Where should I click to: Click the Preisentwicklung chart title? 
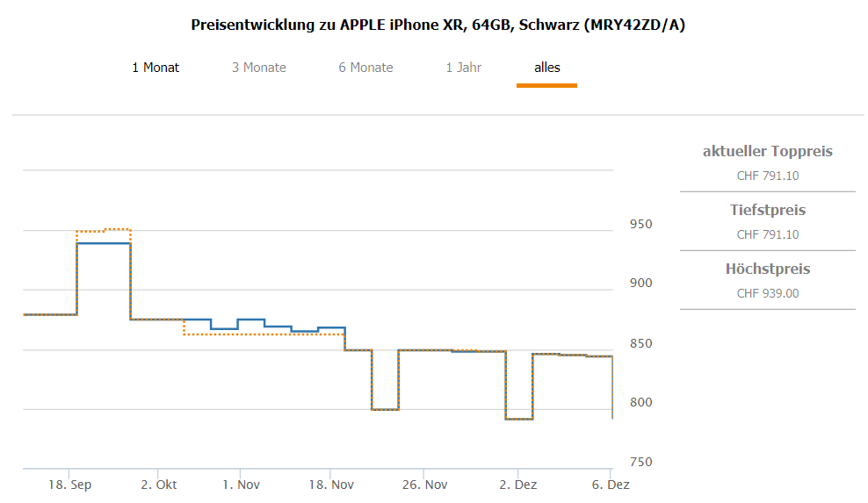click(x=438, y=25)
